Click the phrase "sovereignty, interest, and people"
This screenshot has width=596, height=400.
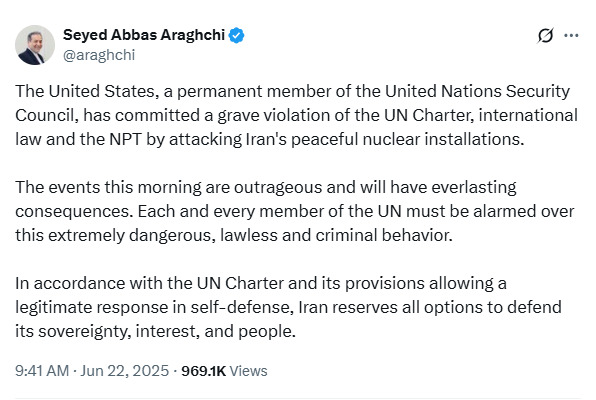coord(166,332)
